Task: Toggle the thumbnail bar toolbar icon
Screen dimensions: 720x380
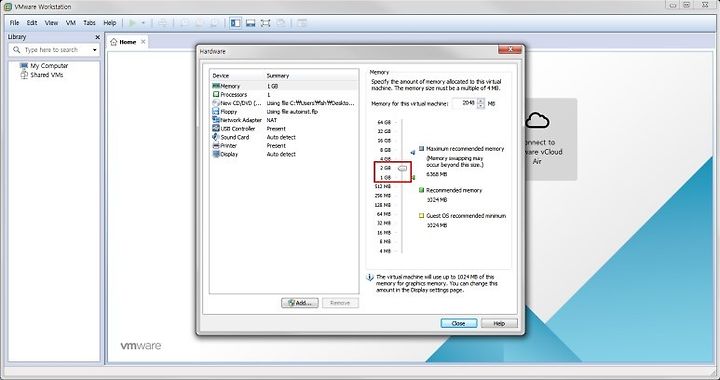Action: coord(250,23)
